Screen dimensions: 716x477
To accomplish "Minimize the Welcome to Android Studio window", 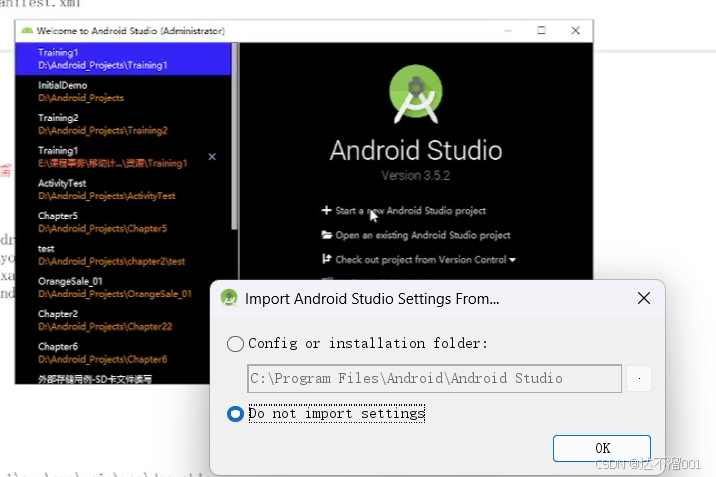I will [508, 31].
